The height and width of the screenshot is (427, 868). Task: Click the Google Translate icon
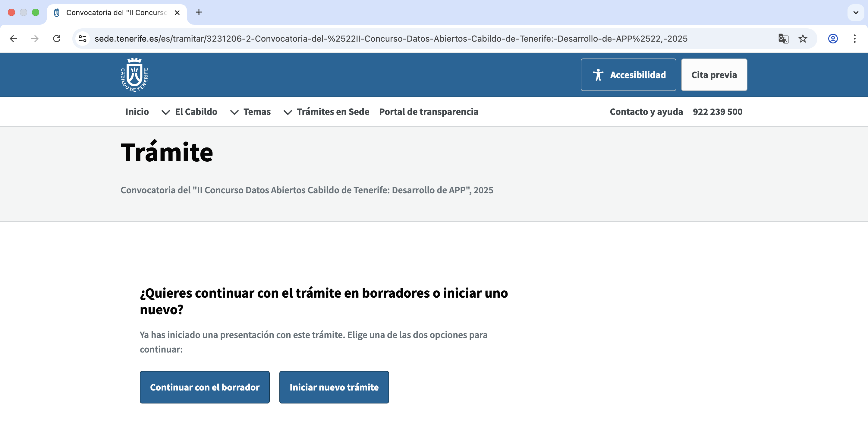783,39
